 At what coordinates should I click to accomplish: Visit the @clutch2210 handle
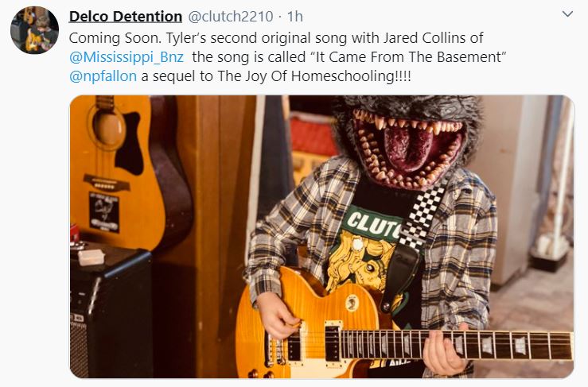230,17
